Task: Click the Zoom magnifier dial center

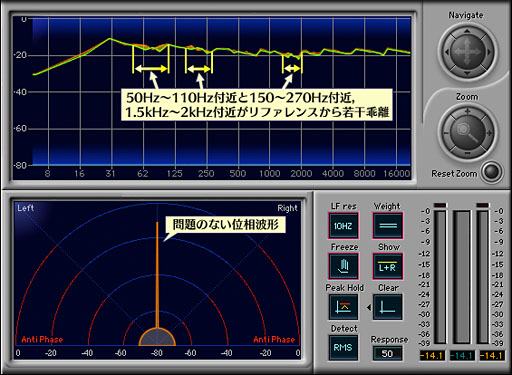Action: click(467, 132)
